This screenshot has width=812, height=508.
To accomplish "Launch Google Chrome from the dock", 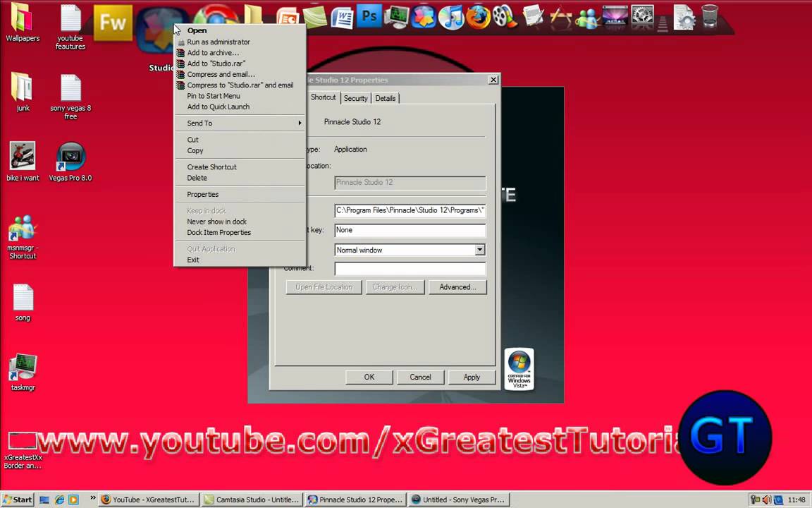I will click(216, 15).
